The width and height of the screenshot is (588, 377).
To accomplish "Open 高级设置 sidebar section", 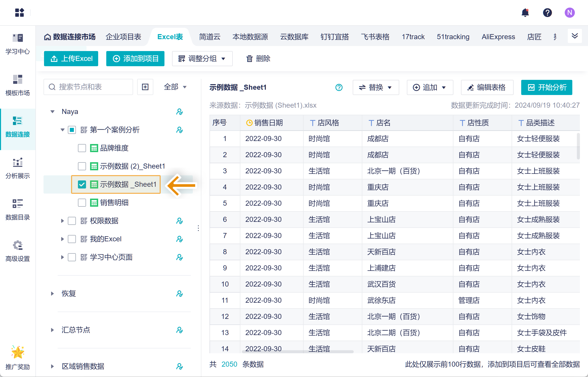I will coord(18,251).
